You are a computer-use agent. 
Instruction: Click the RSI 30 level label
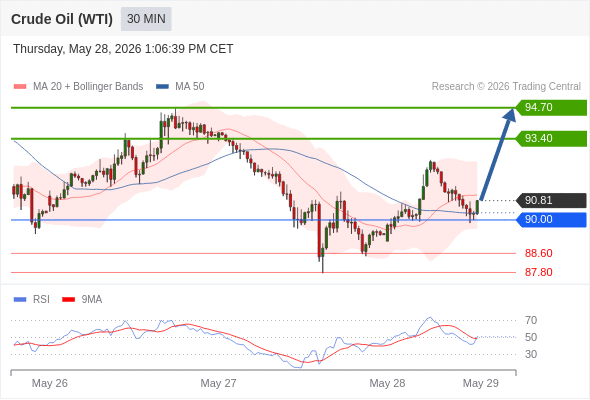[x=531, y=354]
